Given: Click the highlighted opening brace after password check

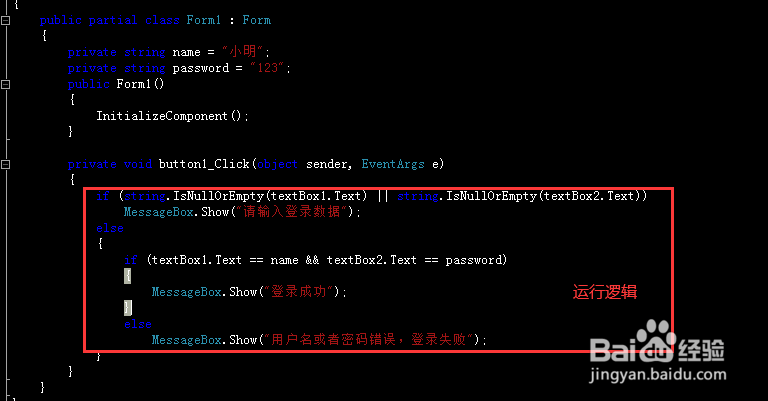Looking at the screenshot, I should tap(128, 276).
